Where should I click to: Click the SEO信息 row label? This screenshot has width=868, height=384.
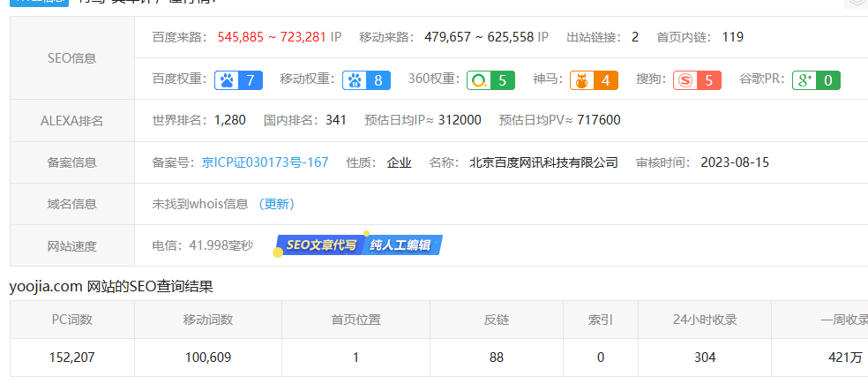(x=72, y=58)
